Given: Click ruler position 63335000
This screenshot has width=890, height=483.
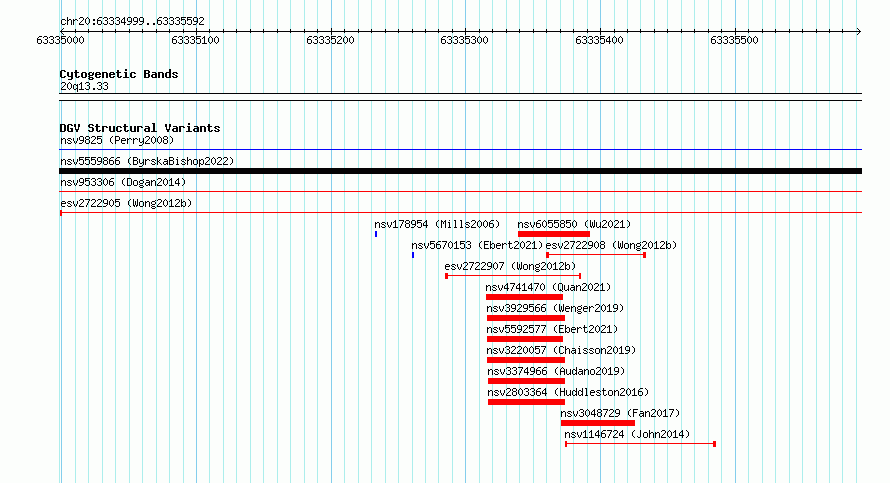Looking at the screenshot, I should coord(60,40).
